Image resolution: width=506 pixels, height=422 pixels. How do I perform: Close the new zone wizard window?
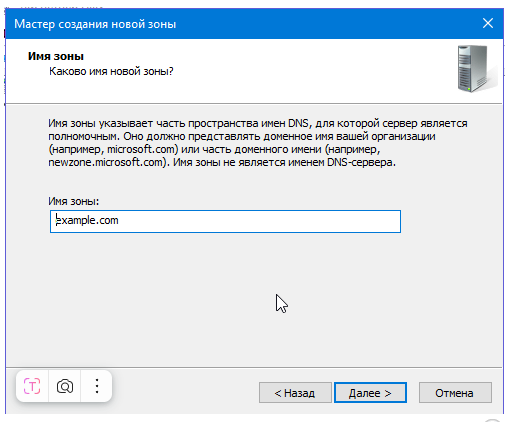coord(488,23)
